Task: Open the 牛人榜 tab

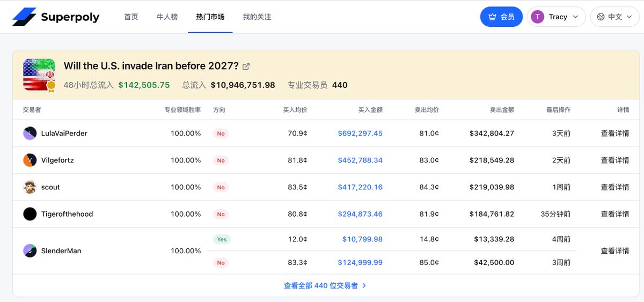Action: point(167,17)
